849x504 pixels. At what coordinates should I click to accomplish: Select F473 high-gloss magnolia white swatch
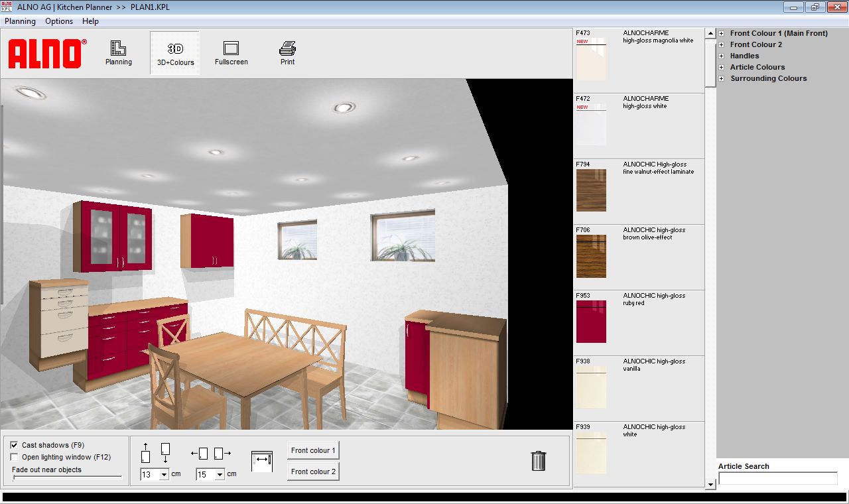click(x=591, y=59)
